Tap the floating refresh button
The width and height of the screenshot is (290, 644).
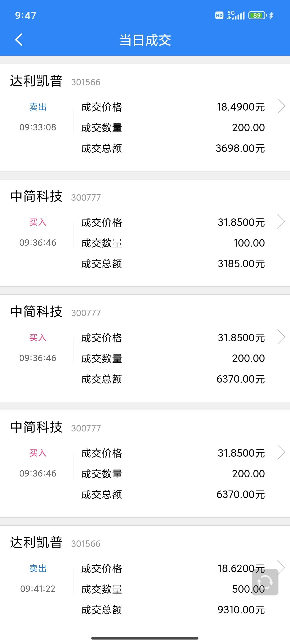(x=265, y=582)
